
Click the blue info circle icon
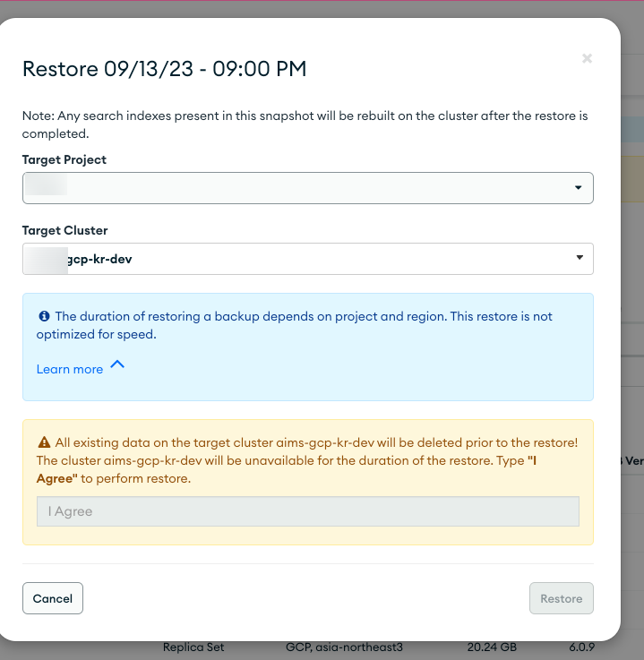(x=44, y=316)
